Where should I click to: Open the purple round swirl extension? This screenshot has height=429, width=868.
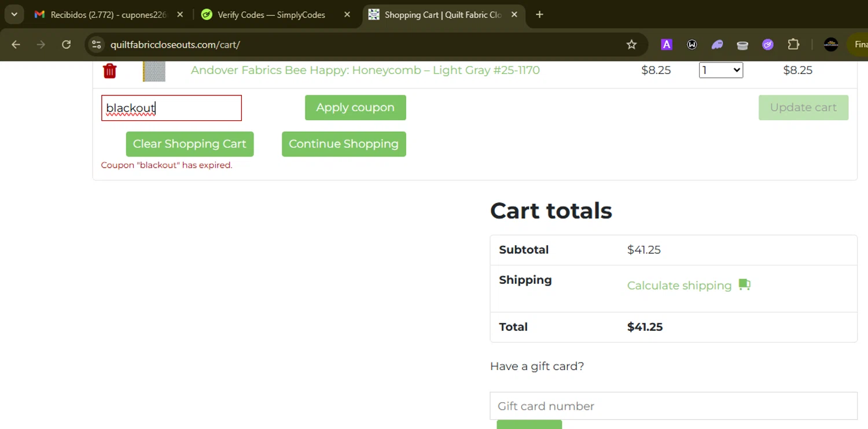pyautogui.click(x=768, y=45)
